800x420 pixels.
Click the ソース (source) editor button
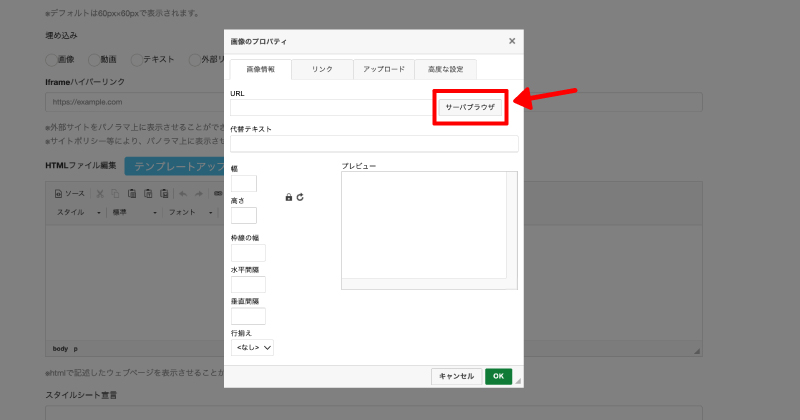coord(70,193)
